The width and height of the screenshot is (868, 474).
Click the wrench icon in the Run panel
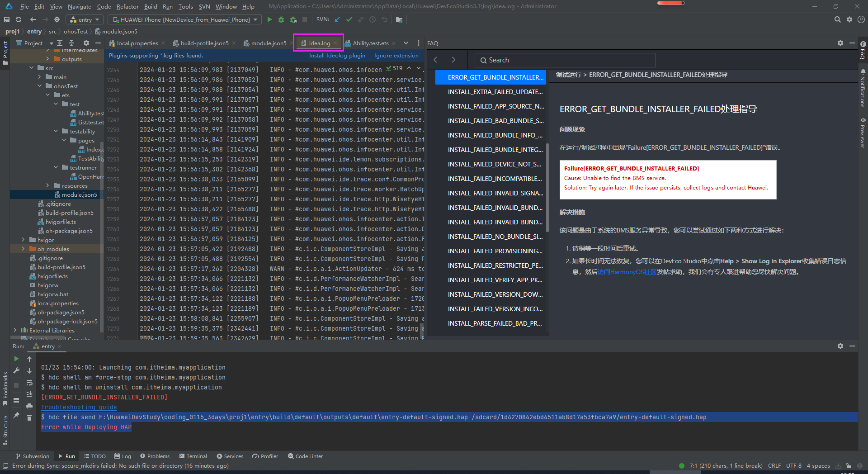point(16,370)
